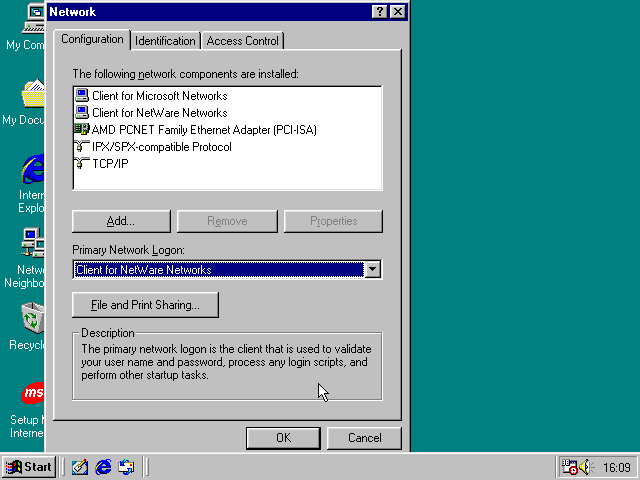This screenshot has height=480, width=640.
Task: Open the Start menu
Action: coord(29,467)
